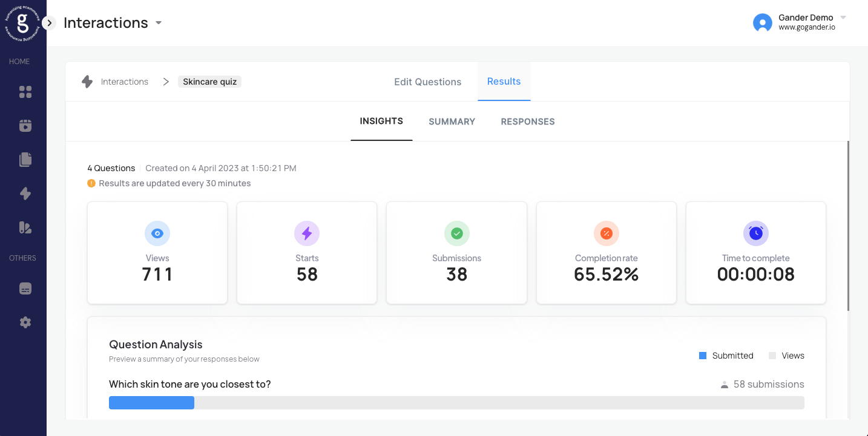Toggle the Views legend grey swatch

[x=772, y=356]
